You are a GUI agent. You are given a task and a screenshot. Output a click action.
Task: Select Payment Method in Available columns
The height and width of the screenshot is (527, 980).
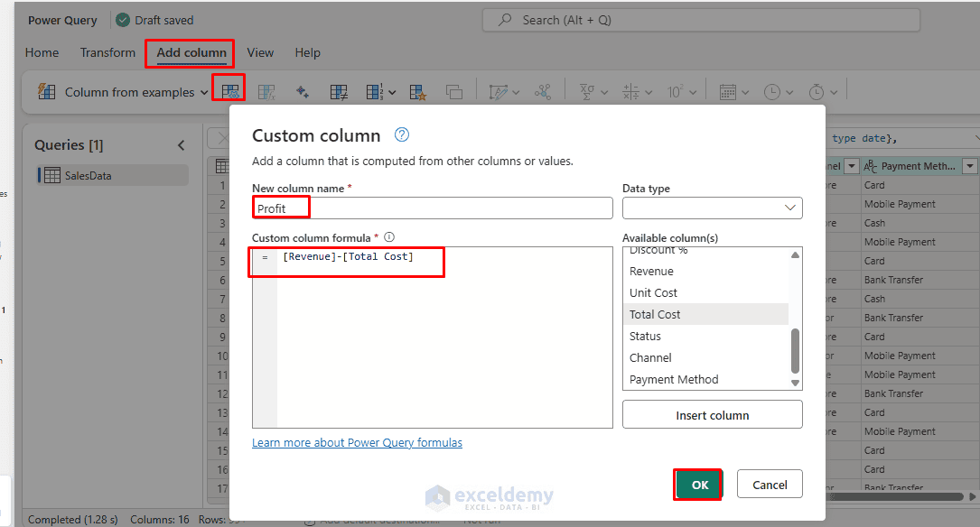point(706,379)
